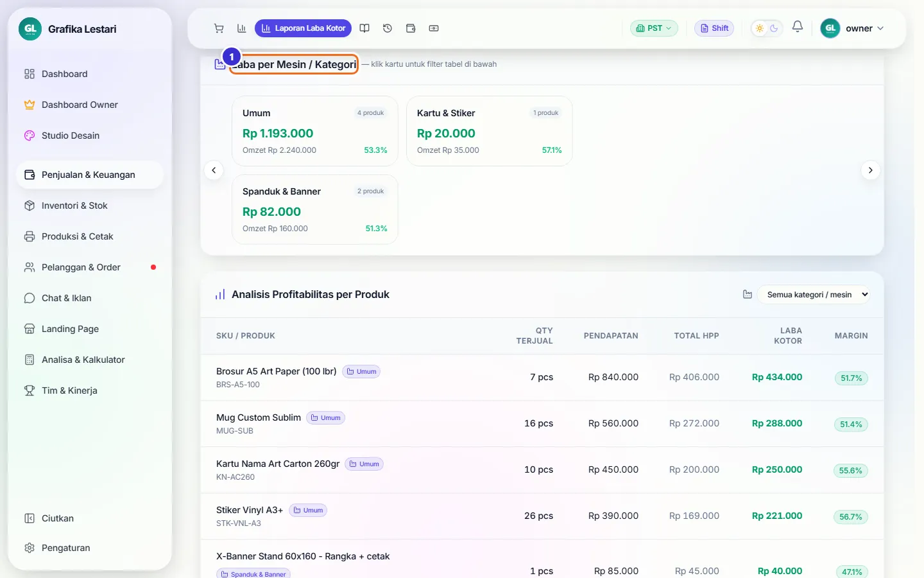Image resolution: width=924 pixels, height=578 pixels.
Task: Open the book icon in toolbar
Action: tap(364, 28)
